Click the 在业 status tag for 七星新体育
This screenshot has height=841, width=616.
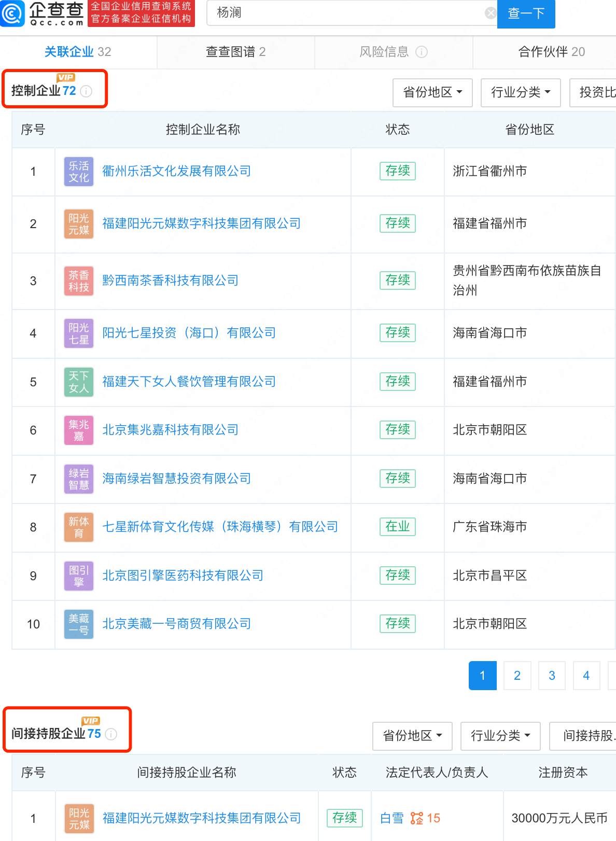coord(398,527)
